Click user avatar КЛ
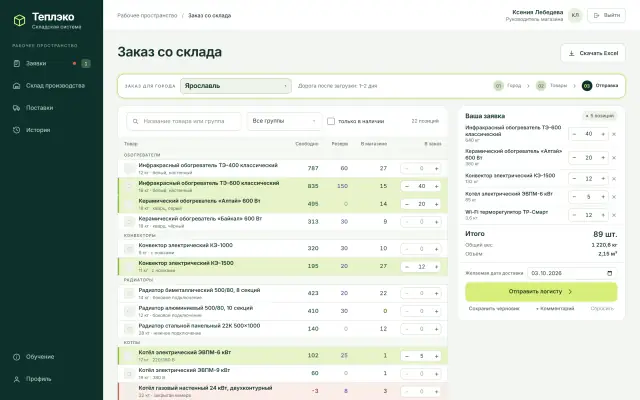Image resolution: width=640 pixels, height=400 pixels. [575, 15]
